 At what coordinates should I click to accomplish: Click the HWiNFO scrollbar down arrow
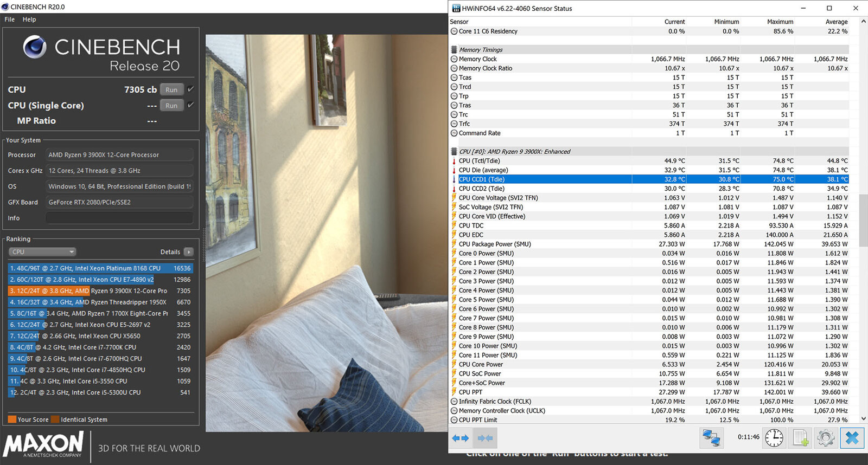pyautogui.click(x=863, y=419)
